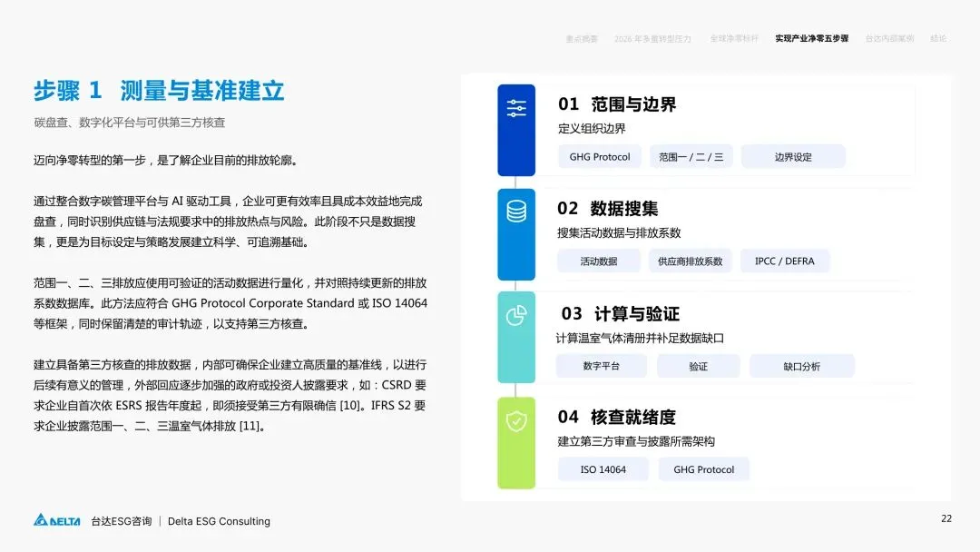Image resolution: width=980 pixels, height=552 pixels.
Task: Click the heading 01 范围与边界
Action: tap(617, 104)
